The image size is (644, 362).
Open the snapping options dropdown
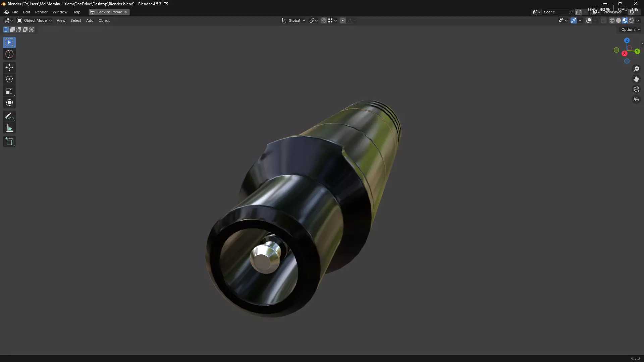point(332,20)
